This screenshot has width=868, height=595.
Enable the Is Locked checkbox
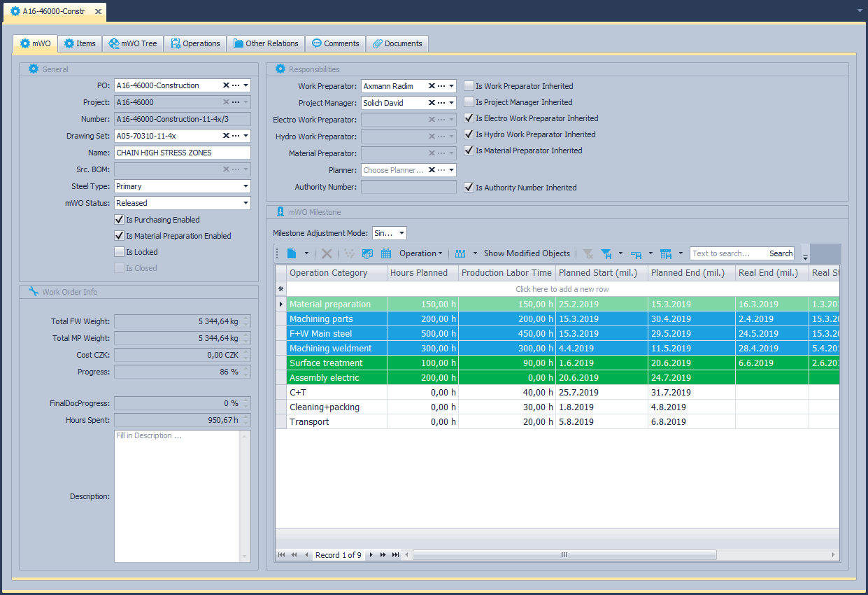pyautogui.click(x=119, y=252)
